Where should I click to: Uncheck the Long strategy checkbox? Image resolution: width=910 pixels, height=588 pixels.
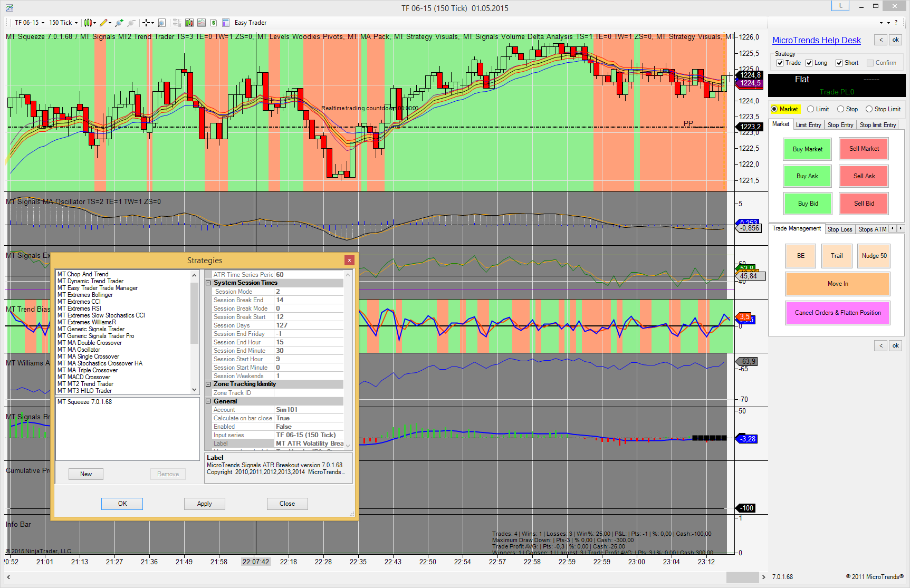point(809,63)
